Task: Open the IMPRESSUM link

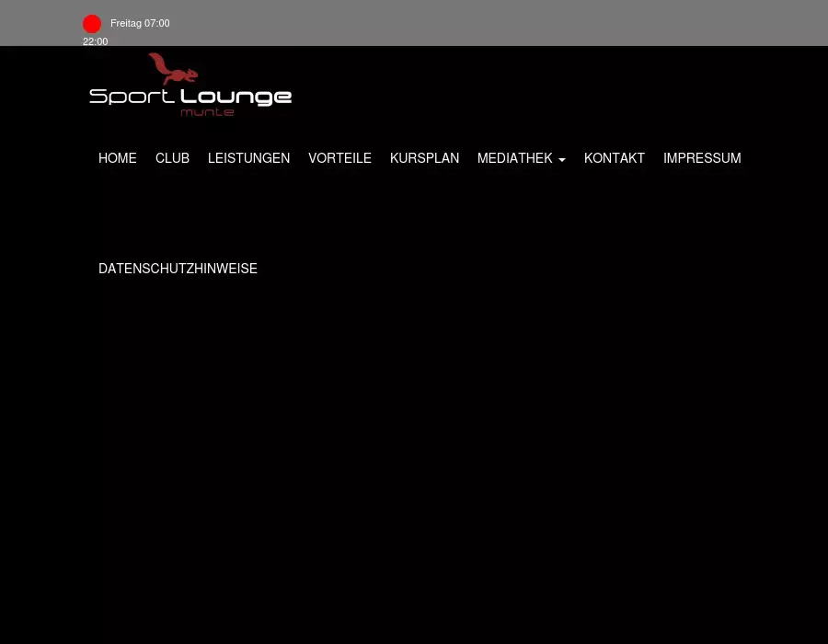Action: tap(701, 158)
